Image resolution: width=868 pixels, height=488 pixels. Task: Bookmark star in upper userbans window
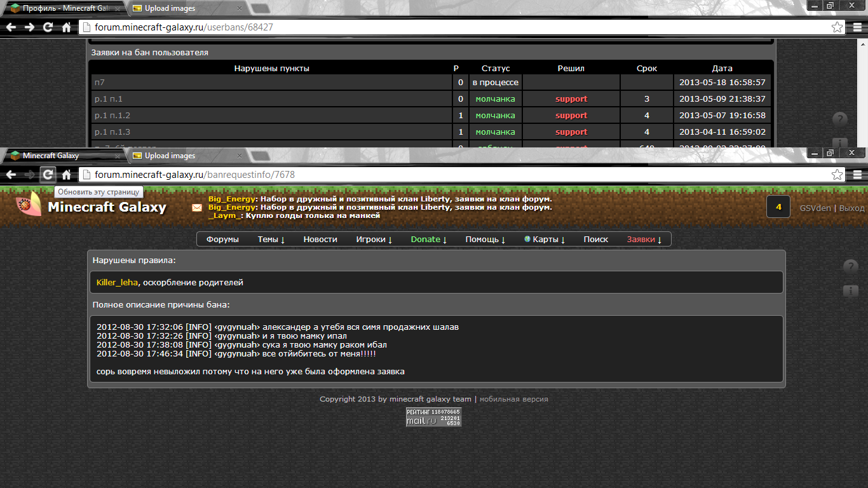coord(837,27)
